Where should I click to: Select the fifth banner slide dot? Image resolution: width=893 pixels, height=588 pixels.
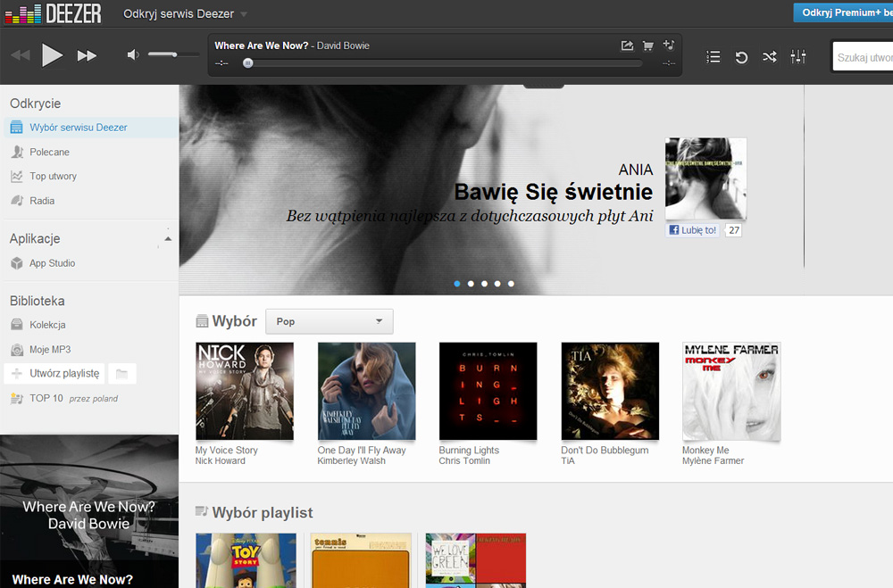(x=511, y=284)
